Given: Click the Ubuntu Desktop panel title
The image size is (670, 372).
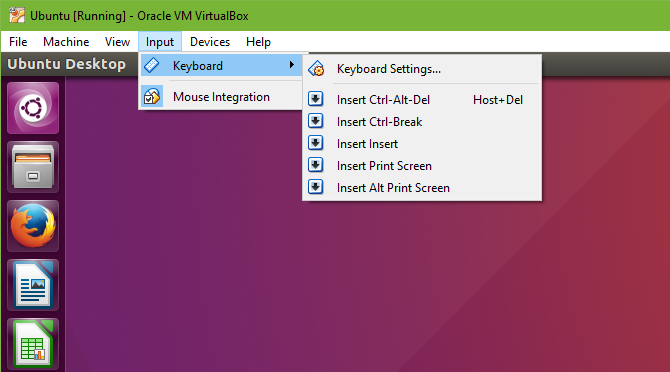Looking at the screenshot, I should [x=67, y=64].
